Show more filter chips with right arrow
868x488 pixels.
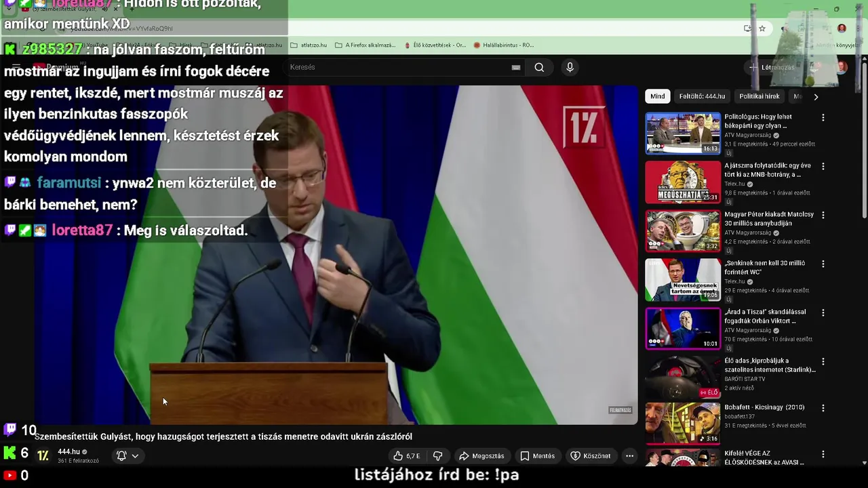point(816,96)
